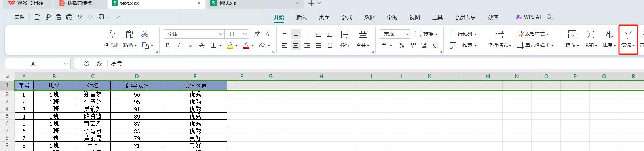The image size is (644, 151).
Task: Decrease indent icon
Action: pos(318,34)
